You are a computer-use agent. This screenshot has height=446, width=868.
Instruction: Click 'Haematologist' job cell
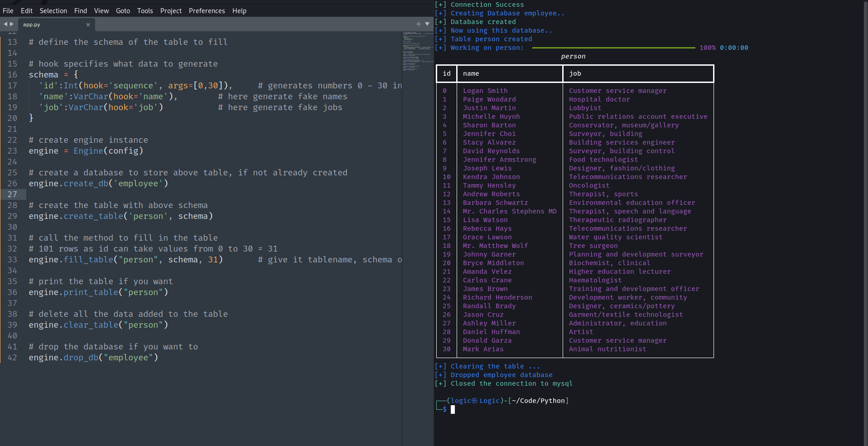(x=595, y=280)
